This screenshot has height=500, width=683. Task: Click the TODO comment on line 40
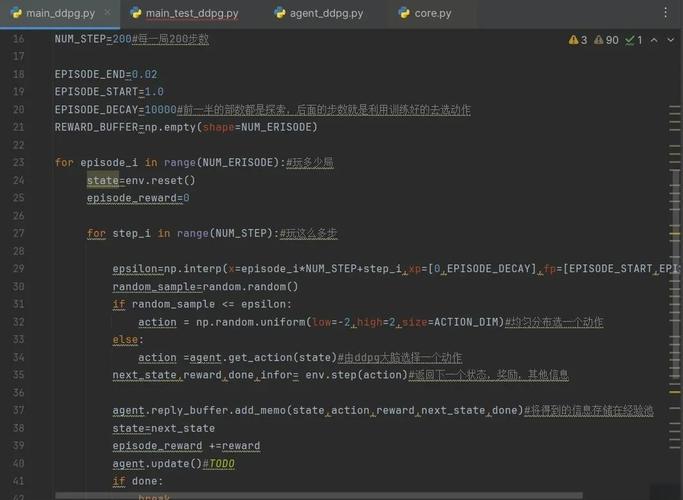point(219,465)
